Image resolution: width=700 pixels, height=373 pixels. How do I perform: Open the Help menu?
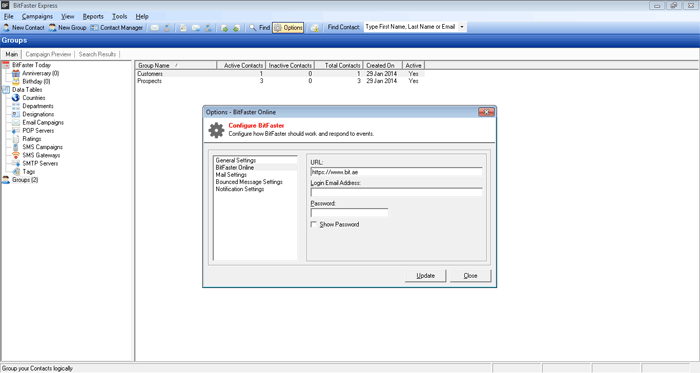(142, 17)
